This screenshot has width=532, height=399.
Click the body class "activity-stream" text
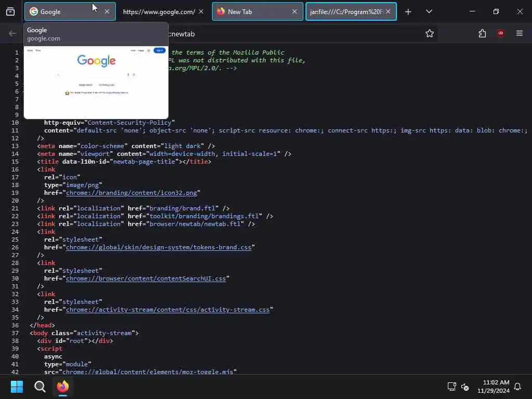[104, 333]
